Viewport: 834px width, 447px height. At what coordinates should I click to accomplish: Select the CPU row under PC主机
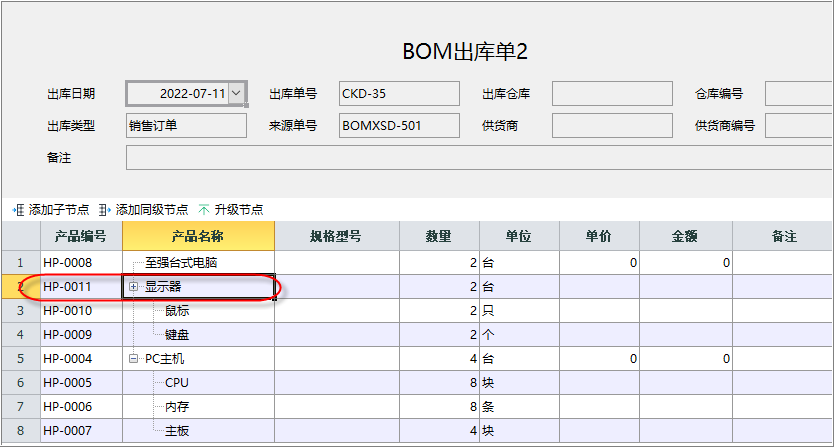click(x=177, y=383)
